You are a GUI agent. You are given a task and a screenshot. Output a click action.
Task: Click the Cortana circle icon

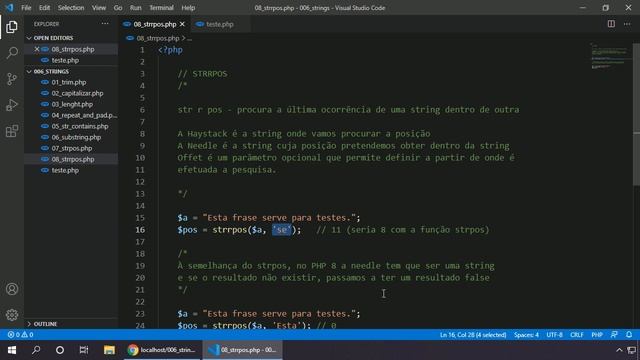(60, 350)
